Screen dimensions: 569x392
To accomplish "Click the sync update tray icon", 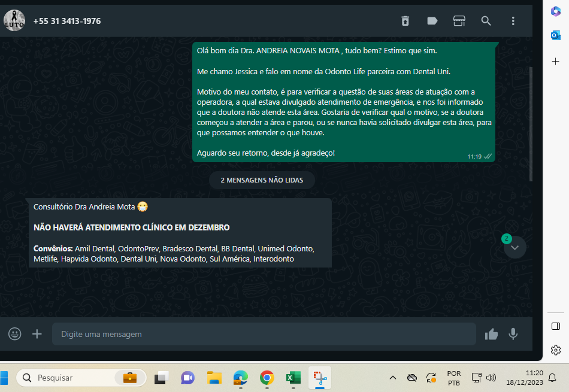I will click(x=431, y=378).
